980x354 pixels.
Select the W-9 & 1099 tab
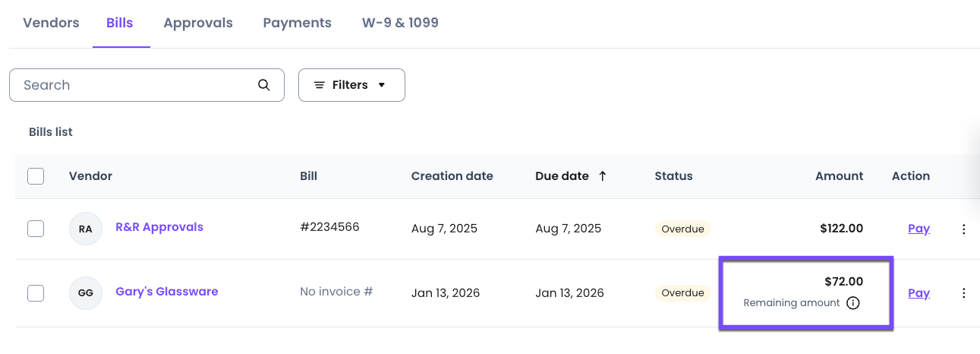pyautogui.click(x=400, y=23)
